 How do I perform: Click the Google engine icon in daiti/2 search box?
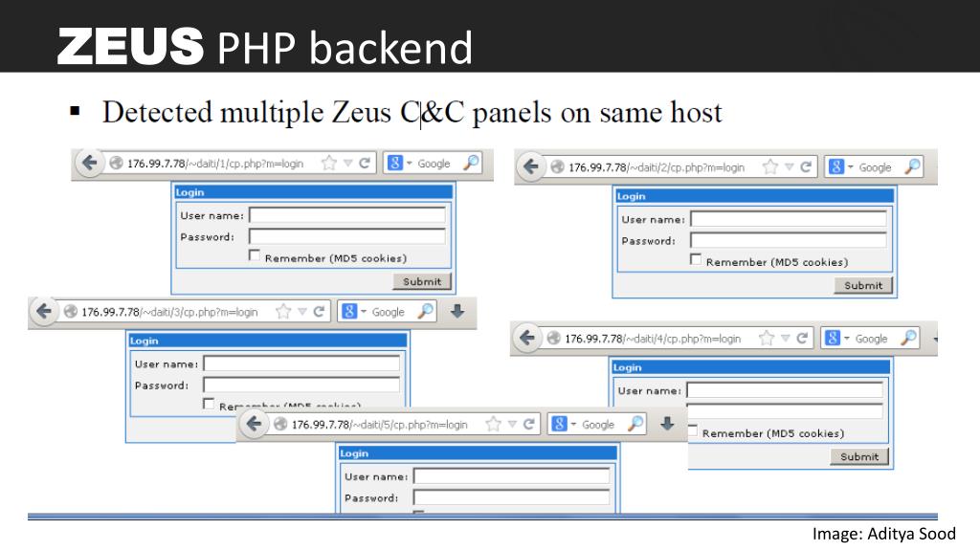point(836,166)
